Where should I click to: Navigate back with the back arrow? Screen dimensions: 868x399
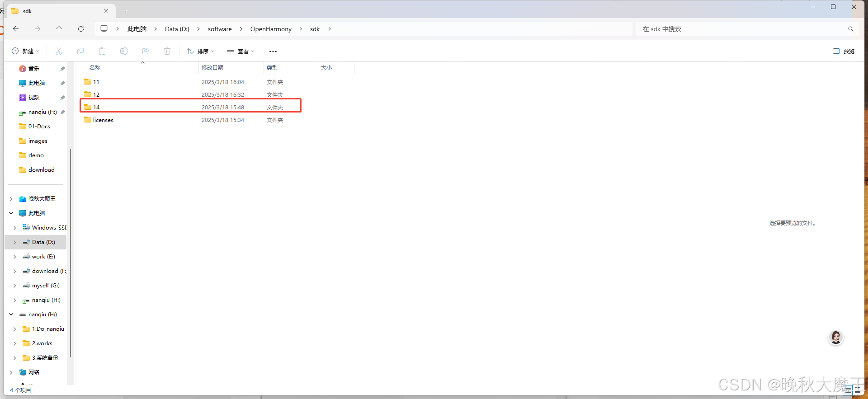[x=16, y=29]
